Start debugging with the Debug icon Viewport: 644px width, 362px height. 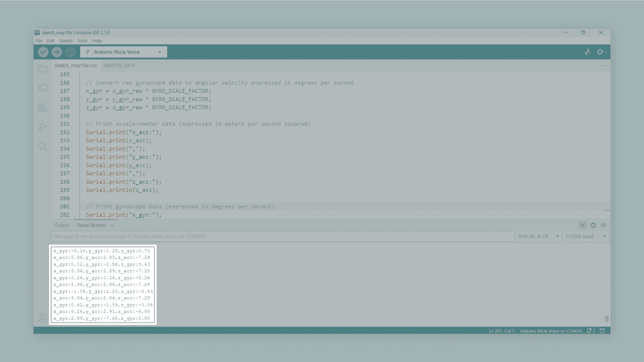point(70,52)
